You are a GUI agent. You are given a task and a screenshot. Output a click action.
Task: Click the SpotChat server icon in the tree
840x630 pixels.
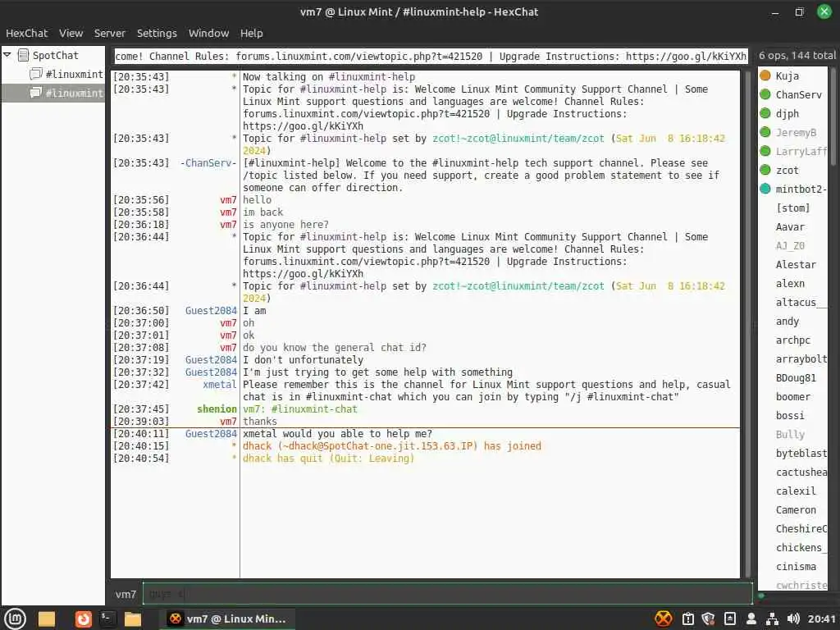tap(23, 55)
